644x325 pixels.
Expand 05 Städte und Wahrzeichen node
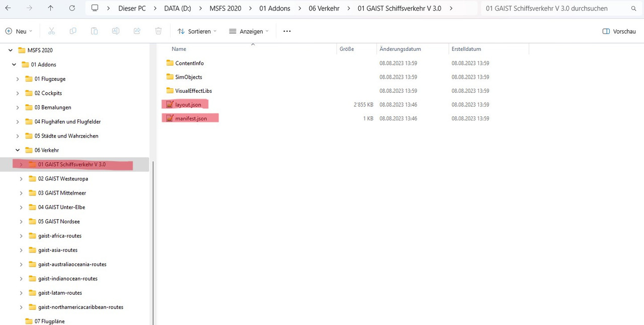tap(18, 136)
